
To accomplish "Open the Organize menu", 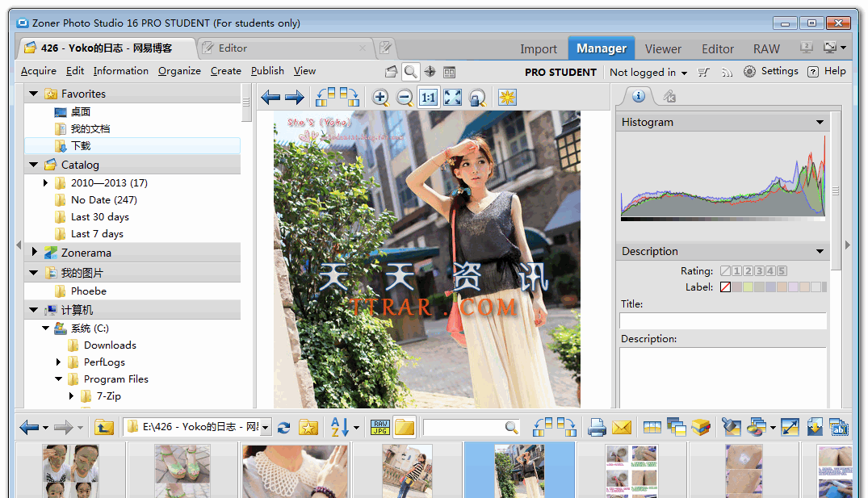I will [179, 71].
